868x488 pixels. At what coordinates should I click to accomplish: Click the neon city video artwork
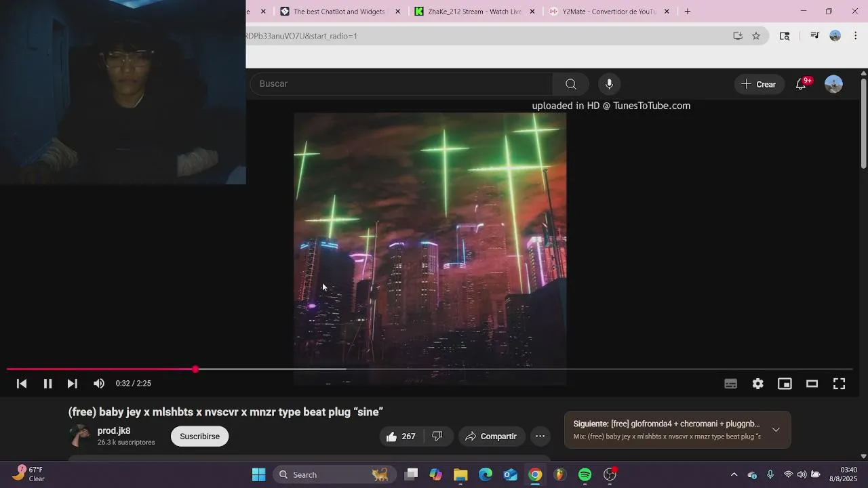click(430, 249)
